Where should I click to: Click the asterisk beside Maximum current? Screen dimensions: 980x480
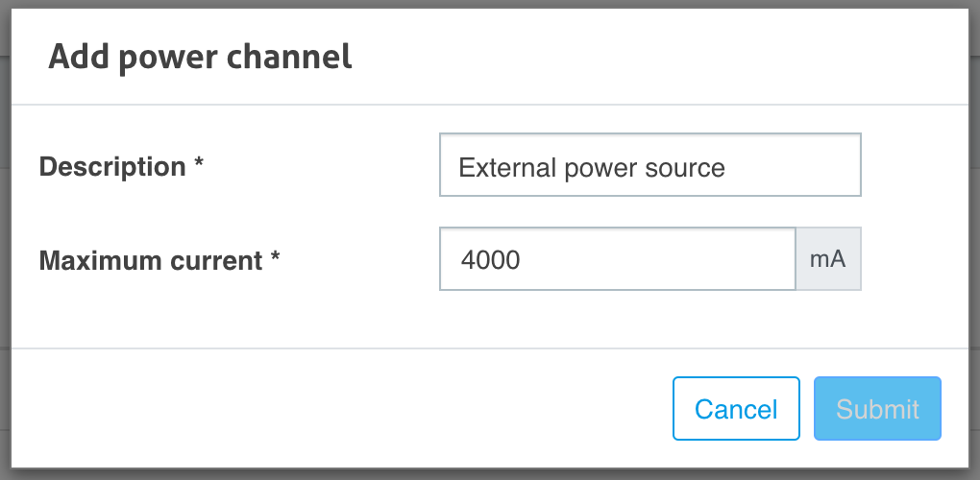pyautogui.click(x=275, y=256)
